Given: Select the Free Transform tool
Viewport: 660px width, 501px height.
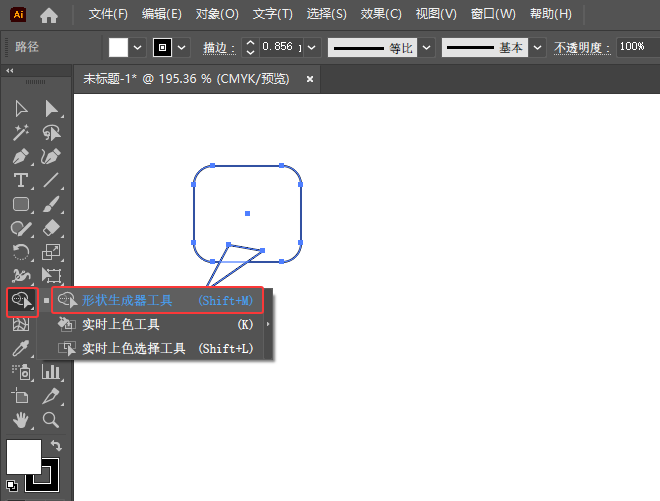Looking at the screenshot, I should pos(51,276).
